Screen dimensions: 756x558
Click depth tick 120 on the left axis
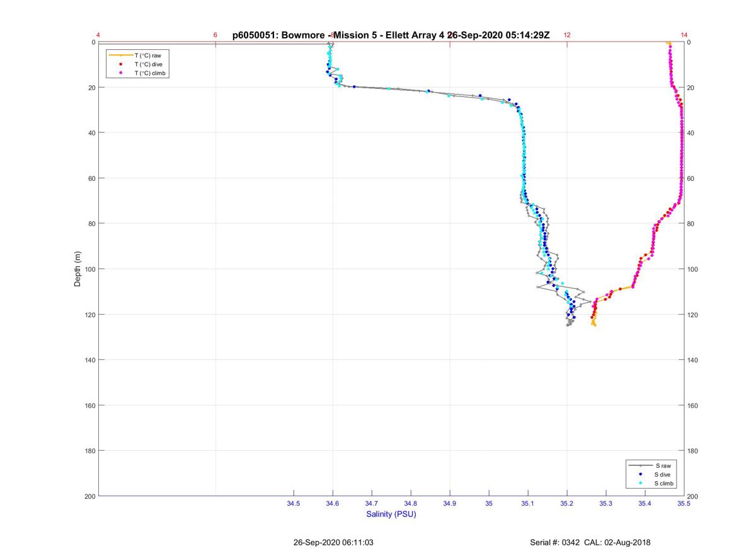point(89,315)
